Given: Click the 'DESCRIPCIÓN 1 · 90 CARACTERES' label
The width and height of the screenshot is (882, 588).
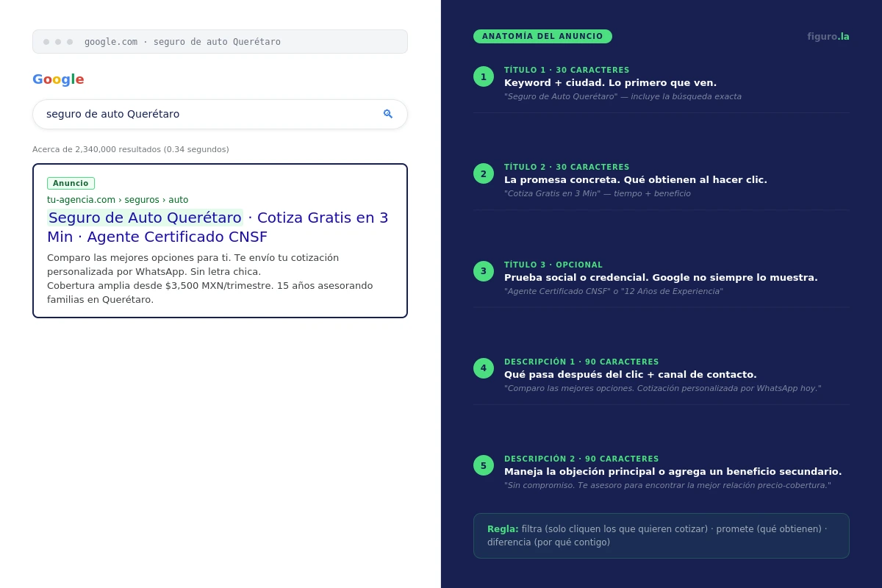Looking at the screenshot, I should coord(581,362).
